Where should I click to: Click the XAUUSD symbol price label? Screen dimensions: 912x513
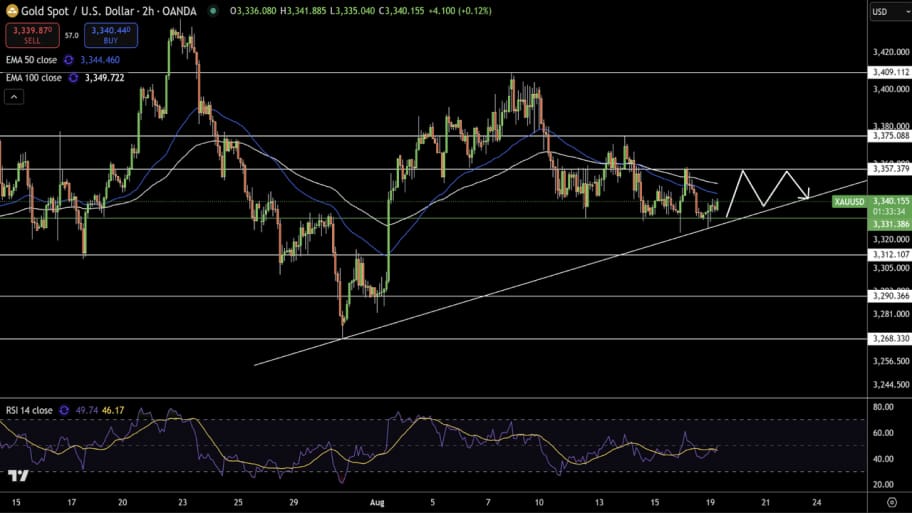pos(849,202)
